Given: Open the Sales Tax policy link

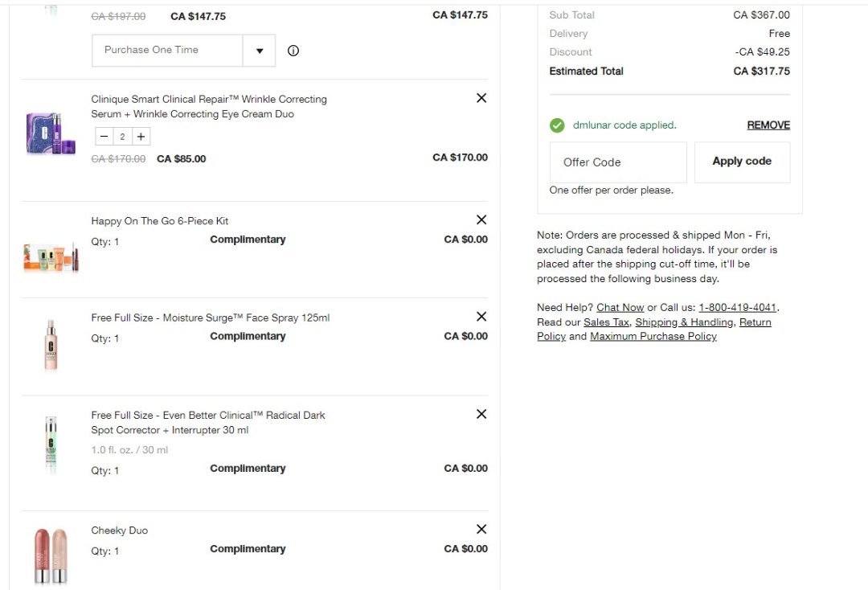Looking at the screenshot, I should coord(606,322).
